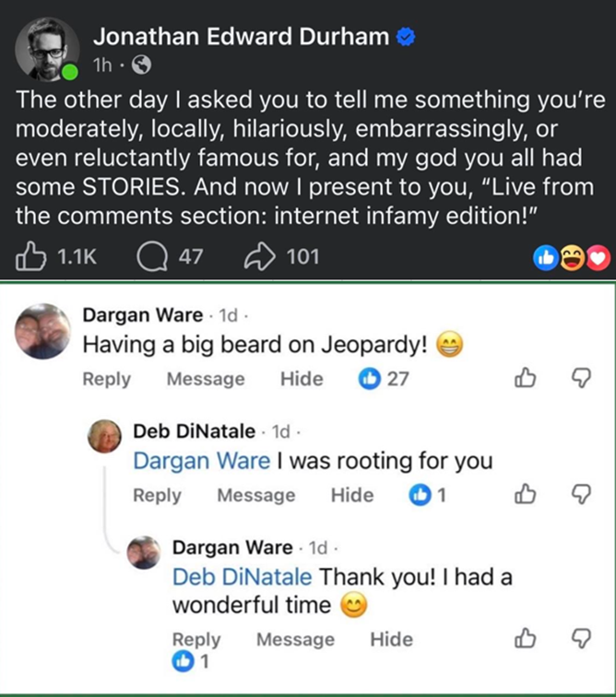Message Deb DiNatale from her reply
The image size is (616, 697).
(255, 495)
